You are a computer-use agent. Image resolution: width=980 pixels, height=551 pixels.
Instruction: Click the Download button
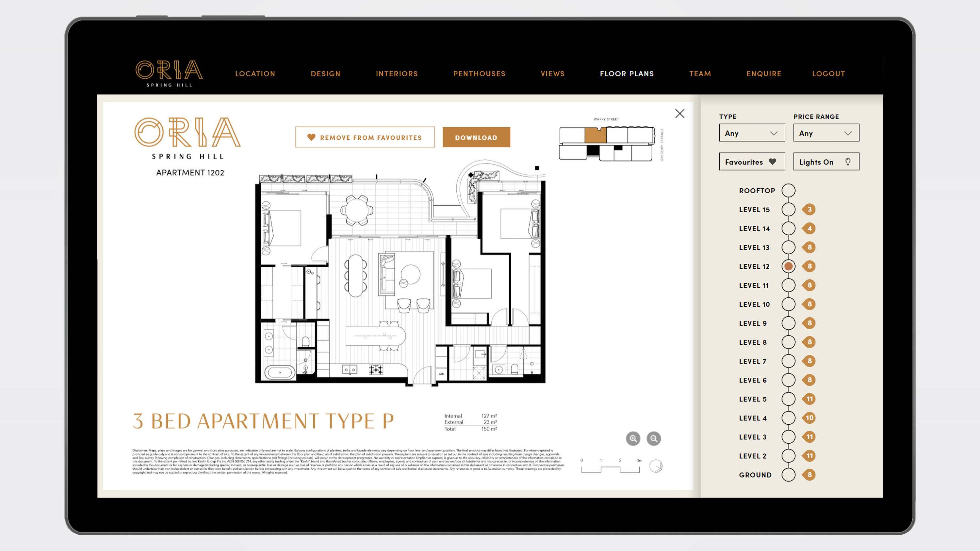[476, 137]
